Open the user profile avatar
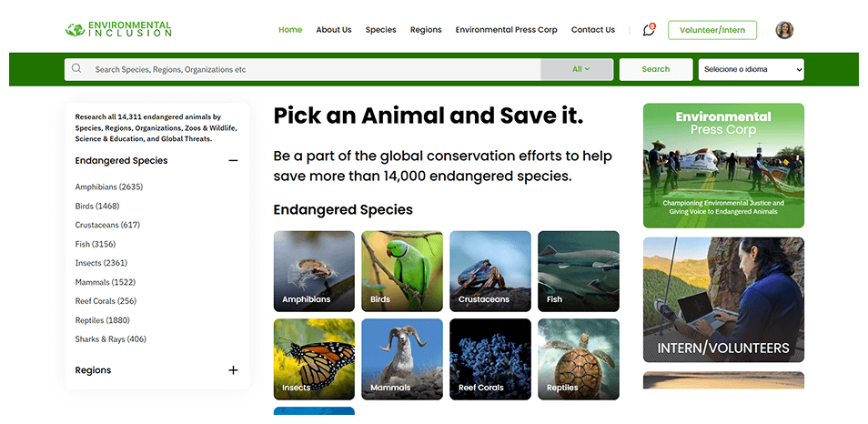Image resolution: width=868 pixels, height=424 pixels. pos(784,30)
